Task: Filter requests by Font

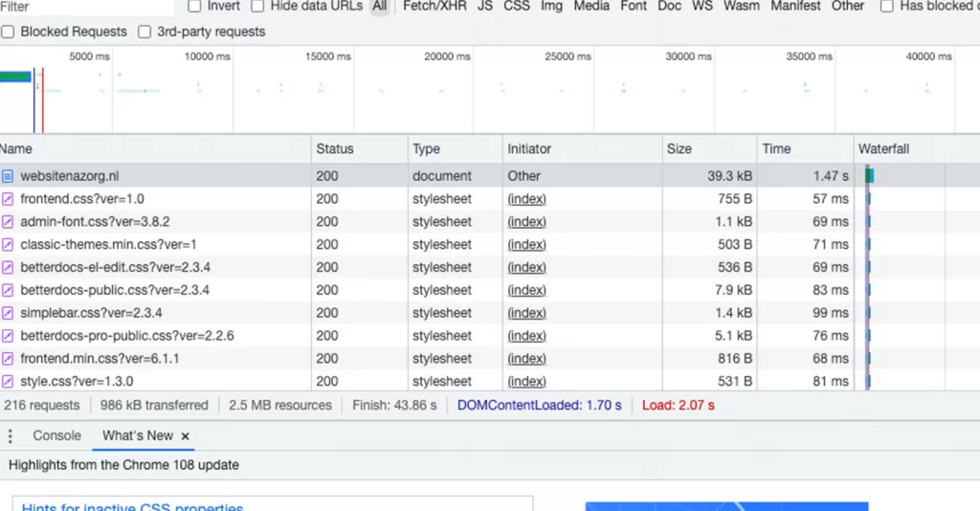Action: pyautogui.click(x=634, y=7)
